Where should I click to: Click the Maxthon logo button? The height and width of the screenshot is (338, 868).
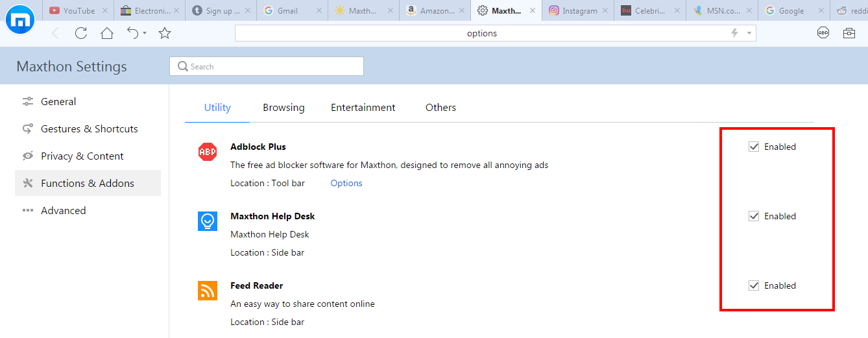tap(20, 20)
